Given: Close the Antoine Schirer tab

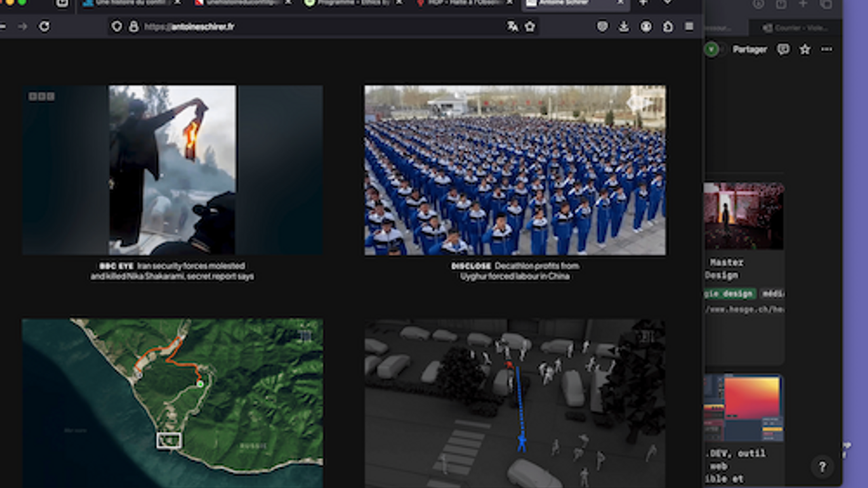Looking at the screenshot, I should 620,3.
